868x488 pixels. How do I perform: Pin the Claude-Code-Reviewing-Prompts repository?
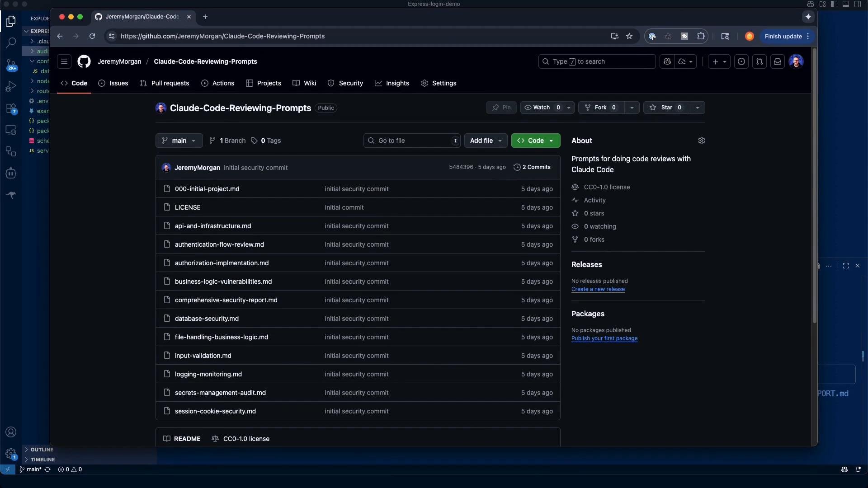coord(501,108)
